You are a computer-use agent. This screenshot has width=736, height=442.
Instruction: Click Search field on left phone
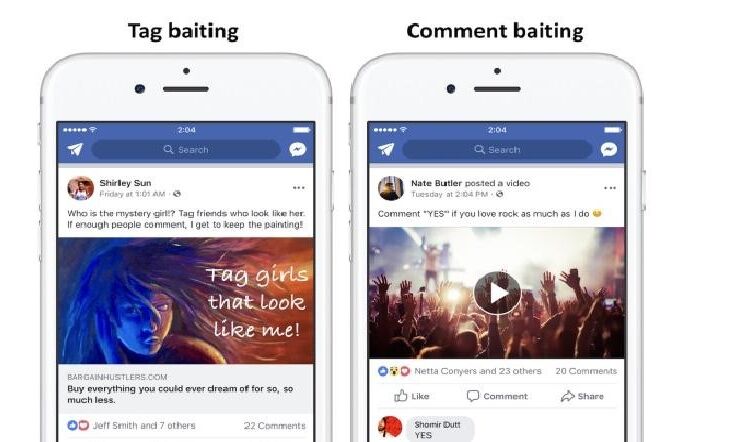click(186, 150)
